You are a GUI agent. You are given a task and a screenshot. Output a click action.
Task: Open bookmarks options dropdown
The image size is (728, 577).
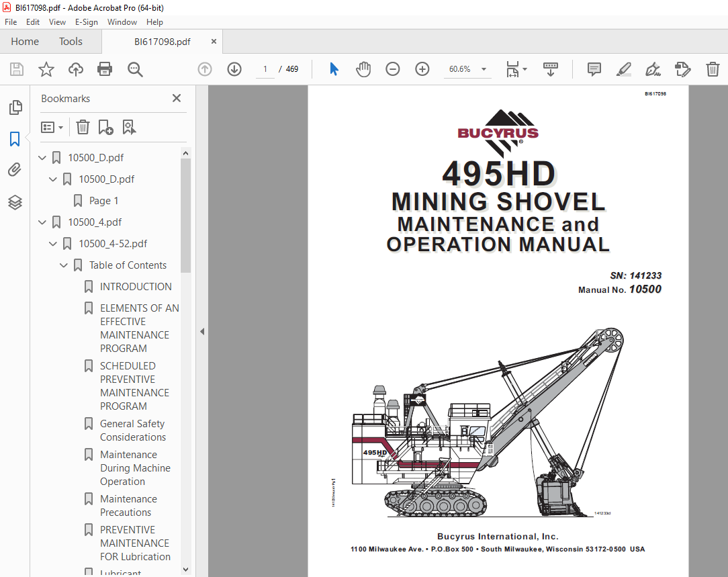tap(52, 127)
